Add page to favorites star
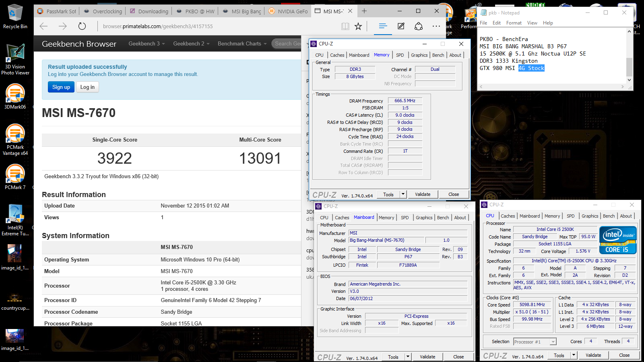The image size is (644, 362). click(x=358, y=26)
